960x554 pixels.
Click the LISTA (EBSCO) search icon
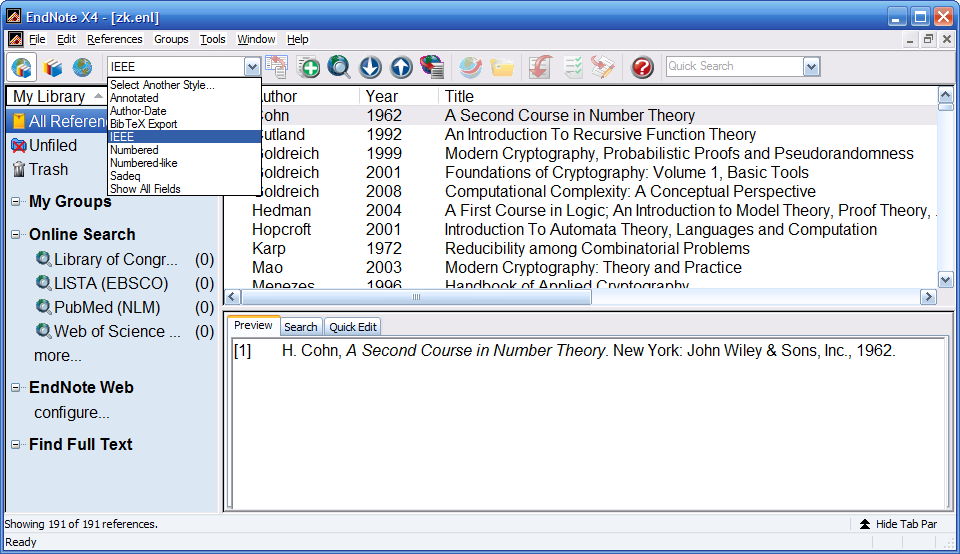click(43, 283)
